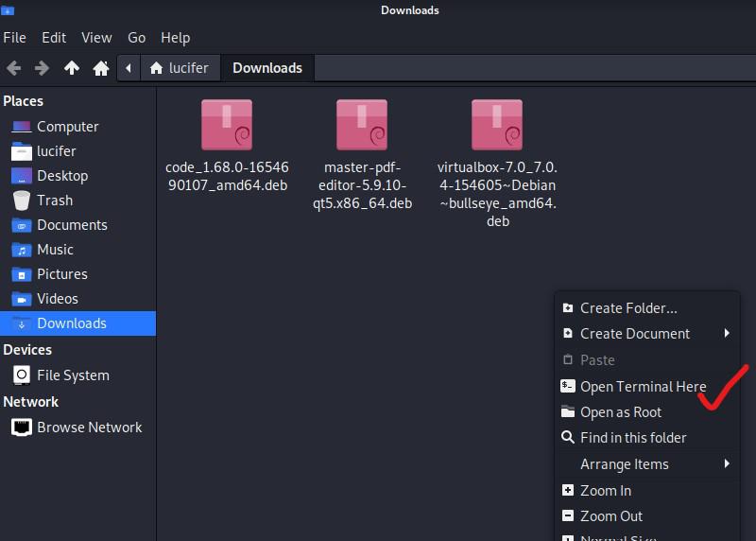Open the Help menu

point(176,38)
